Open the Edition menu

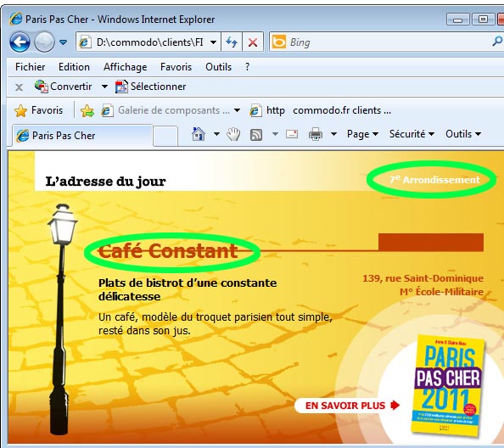pyautogui.click(x=75, y=67)
